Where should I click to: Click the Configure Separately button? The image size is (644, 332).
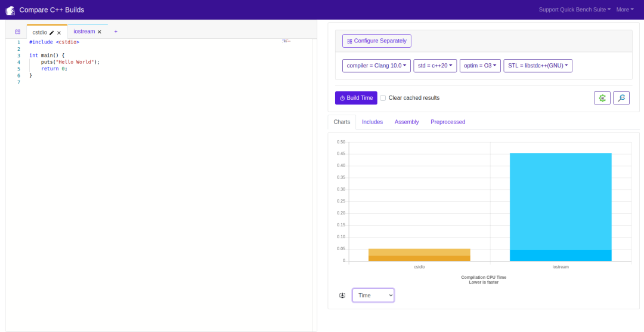(x=376, y=41)
